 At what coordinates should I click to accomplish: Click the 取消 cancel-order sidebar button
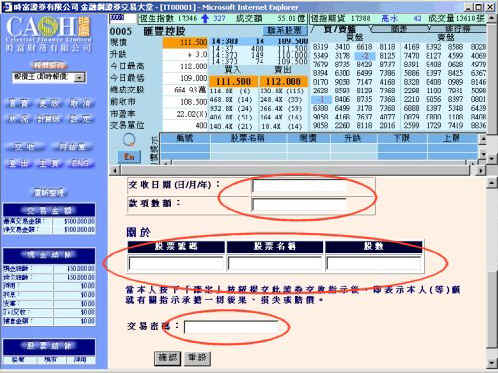(80, 104)
